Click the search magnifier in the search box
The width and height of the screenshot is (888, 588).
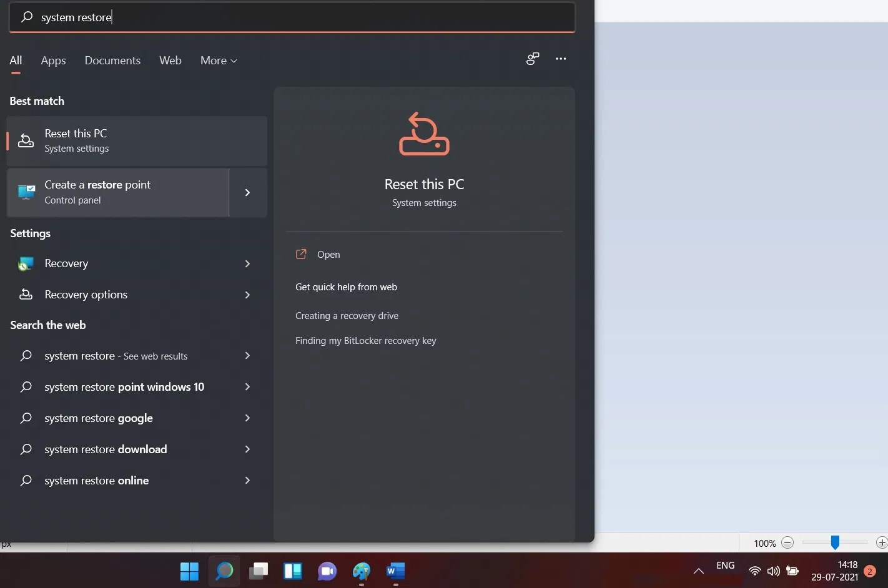(26, 17)
